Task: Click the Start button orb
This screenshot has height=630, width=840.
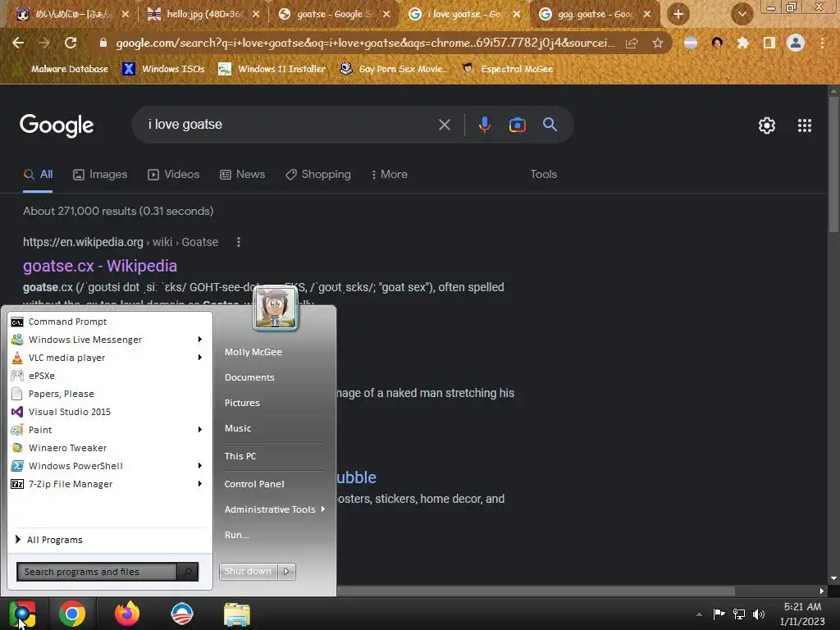Action: pyautogui.click(x=22, y=614)
